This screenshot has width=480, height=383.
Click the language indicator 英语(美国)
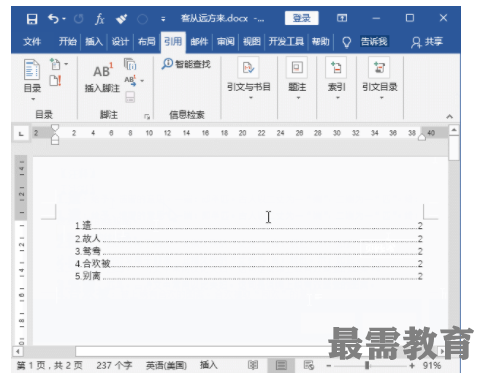(x=166, y=365)
